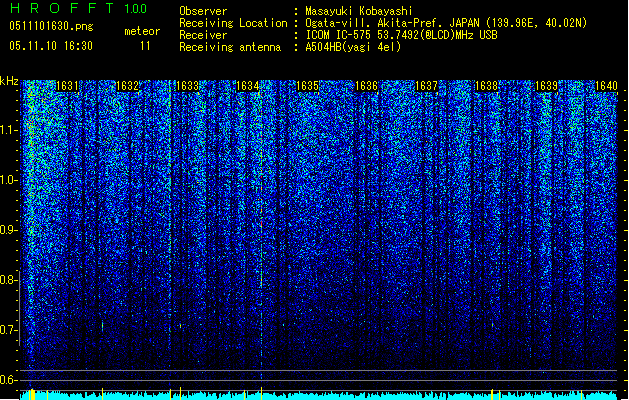Select observer name Masayuki Kobayashi
This screenshot has height=400, width=629.
click(359, 11)
